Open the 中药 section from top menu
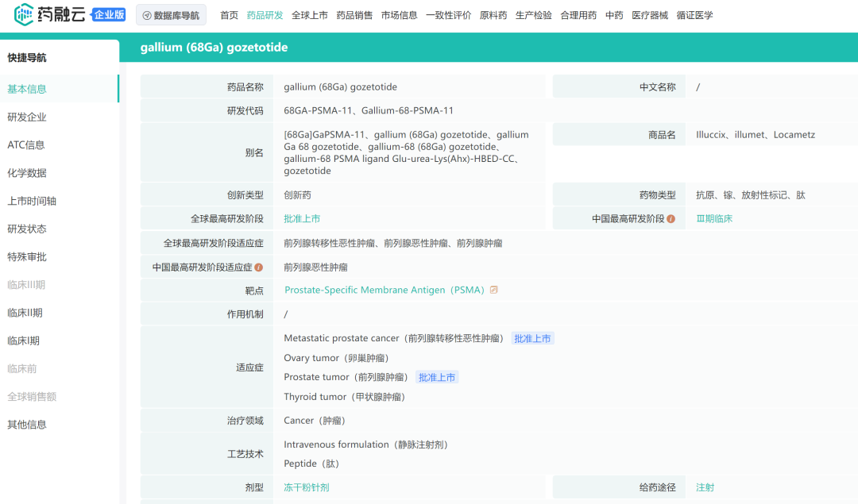 click(614, 14)
